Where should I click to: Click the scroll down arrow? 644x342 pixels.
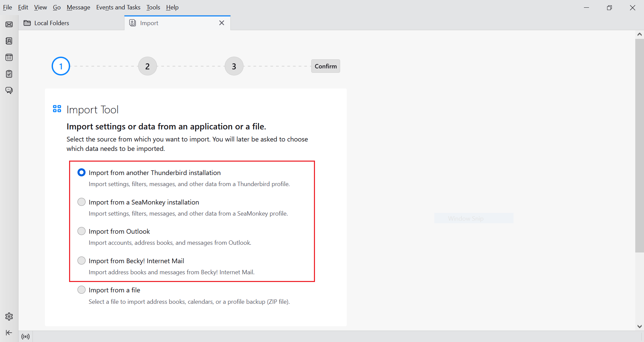640,326
